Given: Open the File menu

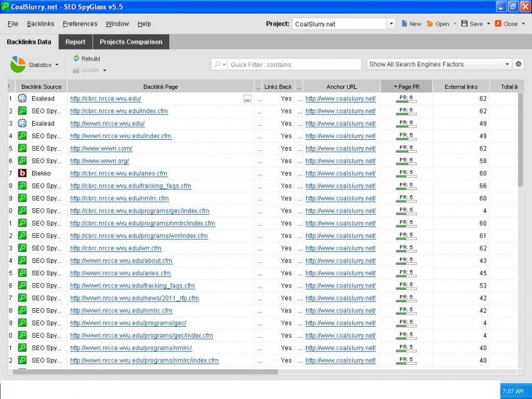Looking at the screenshot, I should point(12,24).
